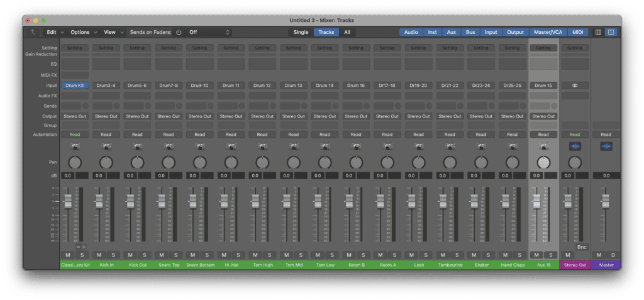
Task: Click the drum icon on Tom Mid channel
Action: tap(293, 147)
